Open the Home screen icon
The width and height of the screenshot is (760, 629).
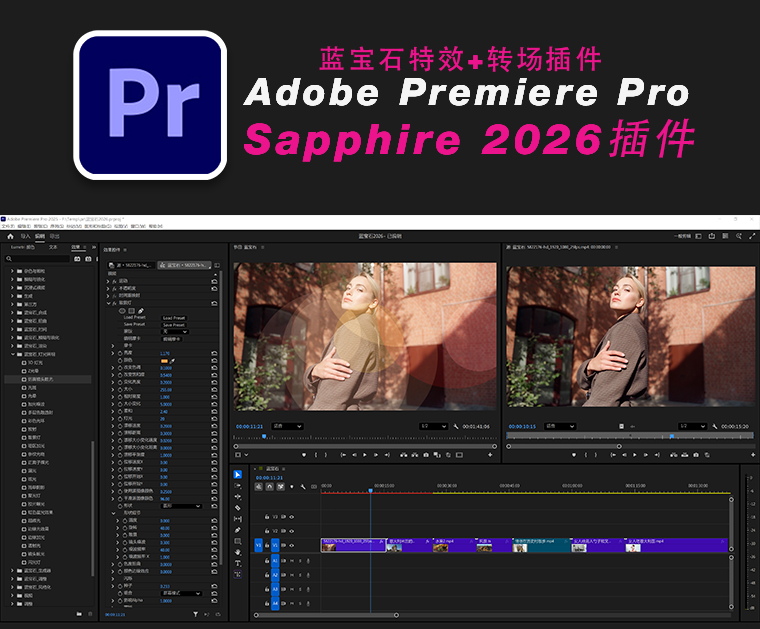(x=10, y=236)
